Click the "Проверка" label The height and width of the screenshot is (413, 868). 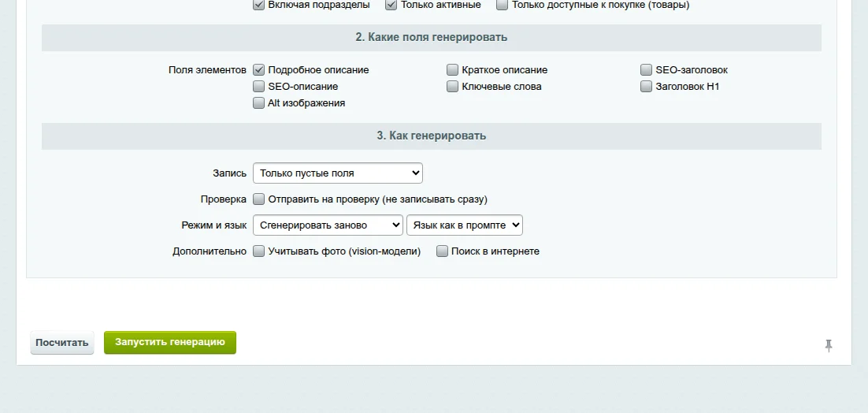click(223, 199)
